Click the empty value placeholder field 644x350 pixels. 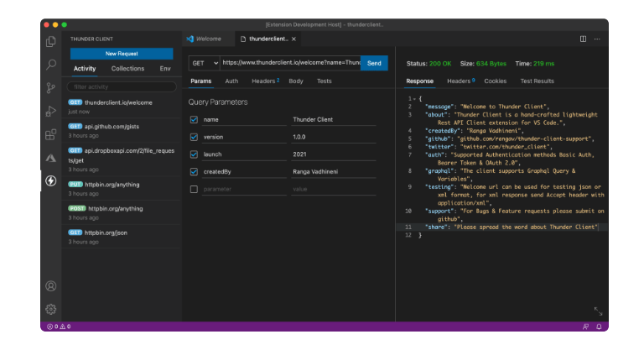pyautogui.click(x=334, y=189)
